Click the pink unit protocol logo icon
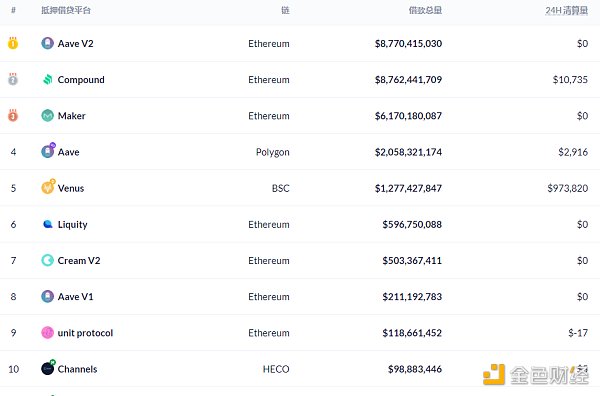 47,332
